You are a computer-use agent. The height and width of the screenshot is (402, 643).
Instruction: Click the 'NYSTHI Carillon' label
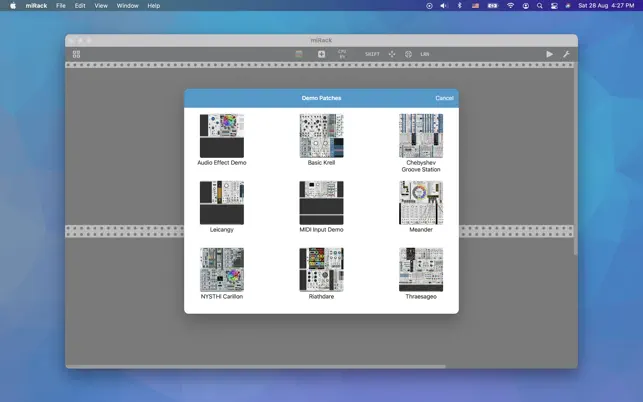(x=222, y=297)
